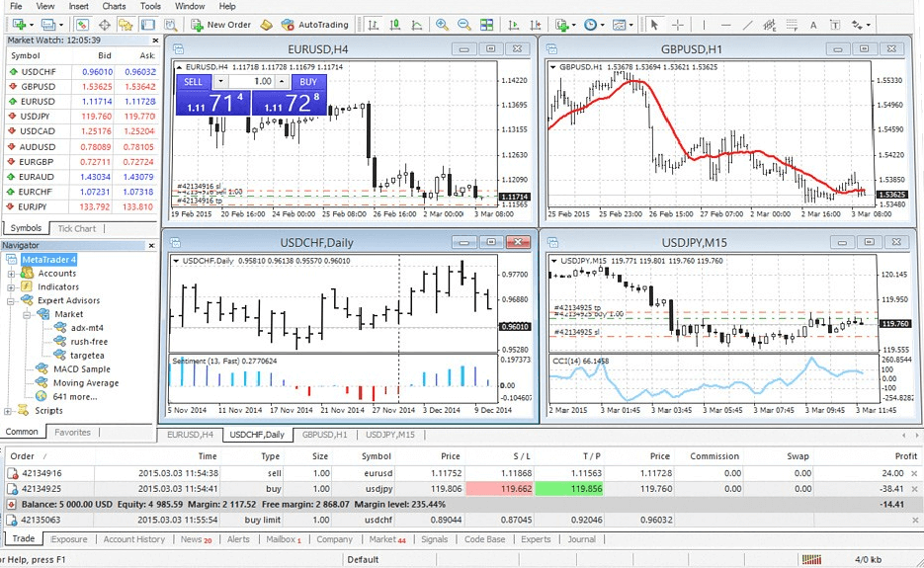
Task: Toggle the Navigator panel star-folder icon
Action: [126, 25]
